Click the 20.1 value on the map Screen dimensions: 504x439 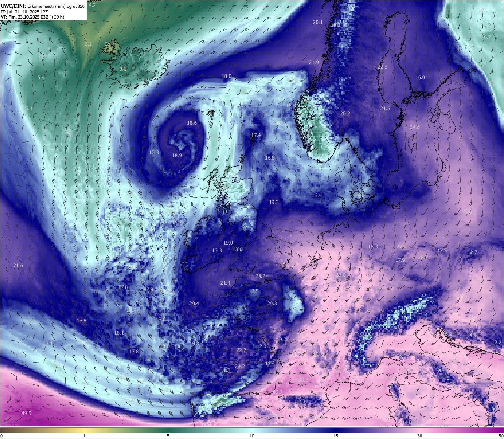tap(318, 22)
